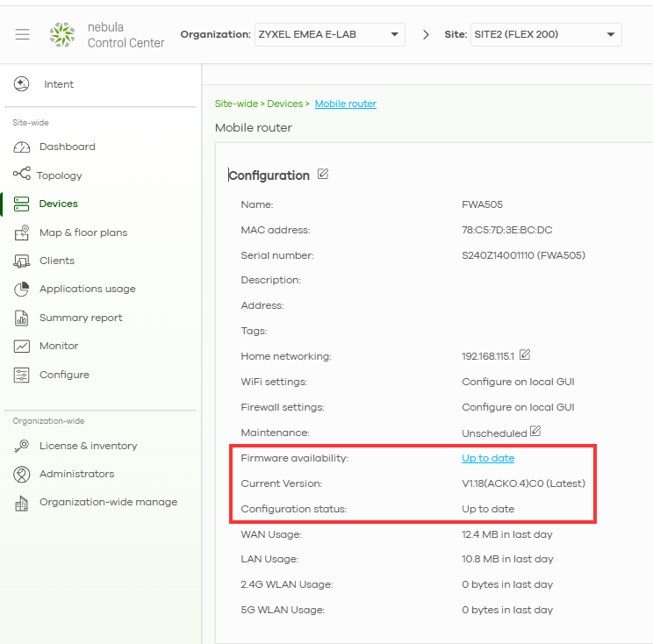
Task: Open Map & floor plans
Action: 83,233
